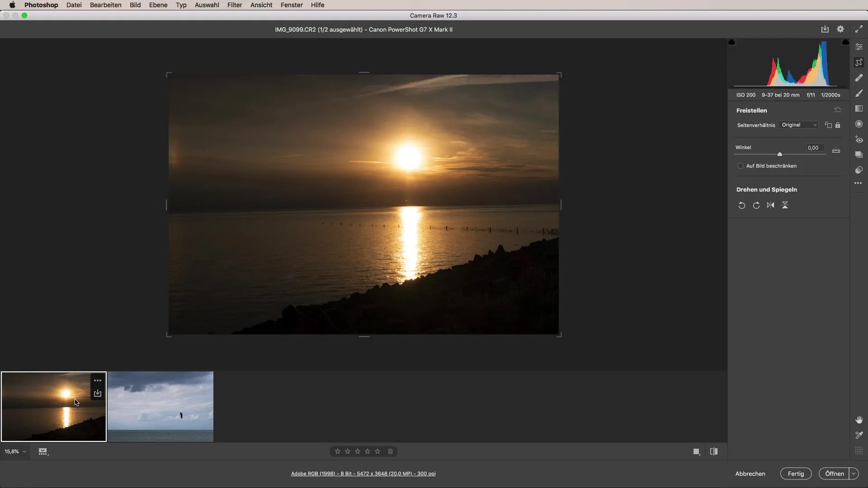
Task: Toggle the grid overlay icon
Action: [x=859, y=450]
